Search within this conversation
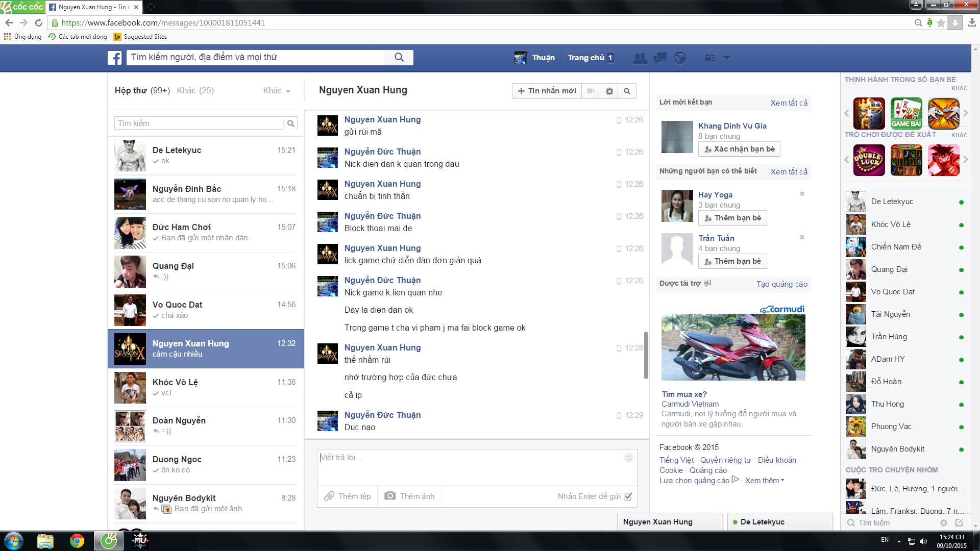Image resolution: width=980 pixels, height=551 pixels. (x=627, y=91)
